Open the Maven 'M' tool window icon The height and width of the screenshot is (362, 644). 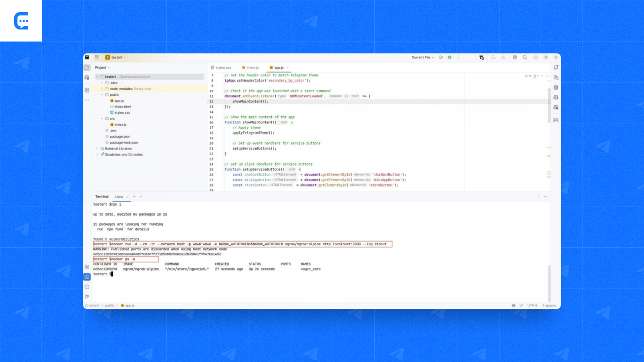(556, 120)
